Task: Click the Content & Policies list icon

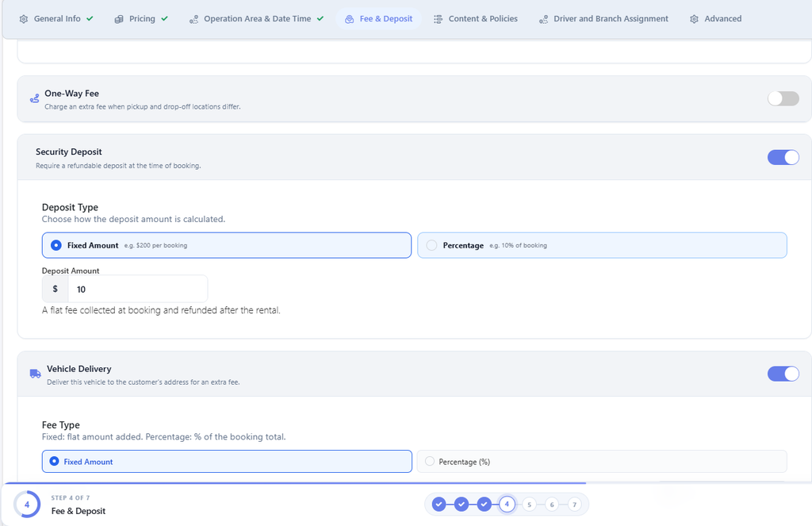Action: tap(438, 19)
